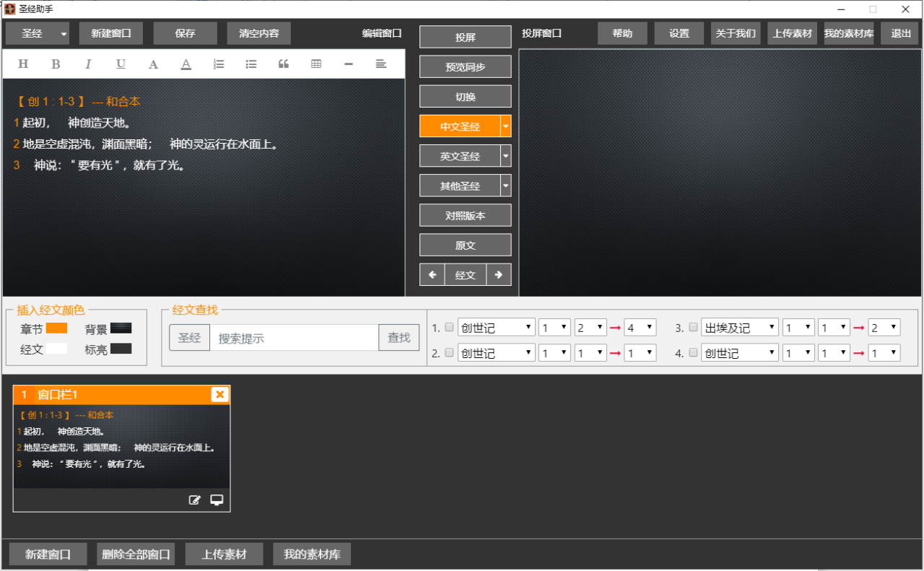
Task: Pick the orange 章节 color swatch
Action: click(x=56, y=328)
